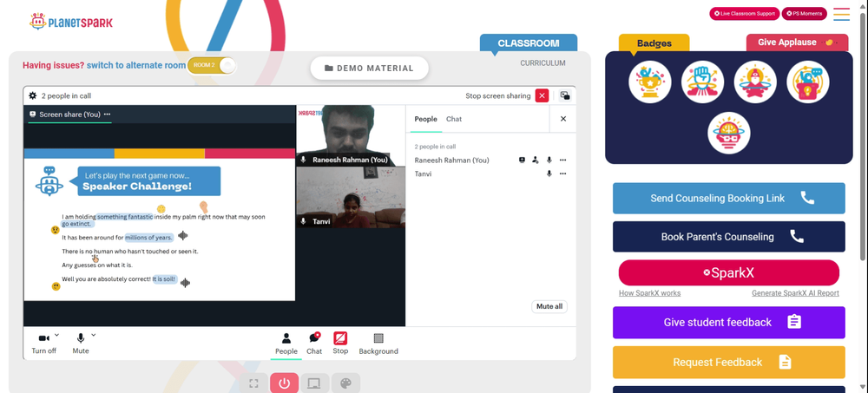Select the CLASSROOM tab
This screenshot has height=393, width=868.
pos(529,43)
